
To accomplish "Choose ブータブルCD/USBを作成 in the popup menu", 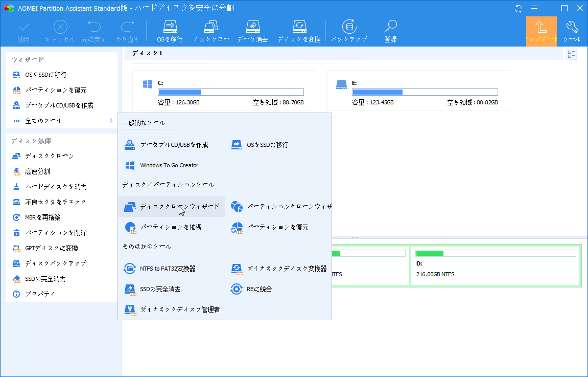I will pyautogui.click(x=167, y=145).
